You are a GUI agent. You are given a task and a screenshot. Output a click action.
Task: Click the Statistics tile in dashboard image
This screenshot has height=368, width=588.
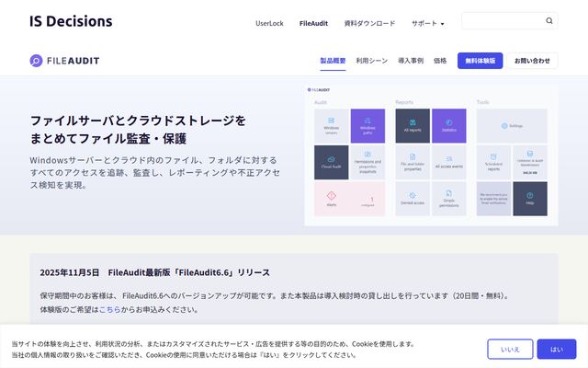[449, 126]
